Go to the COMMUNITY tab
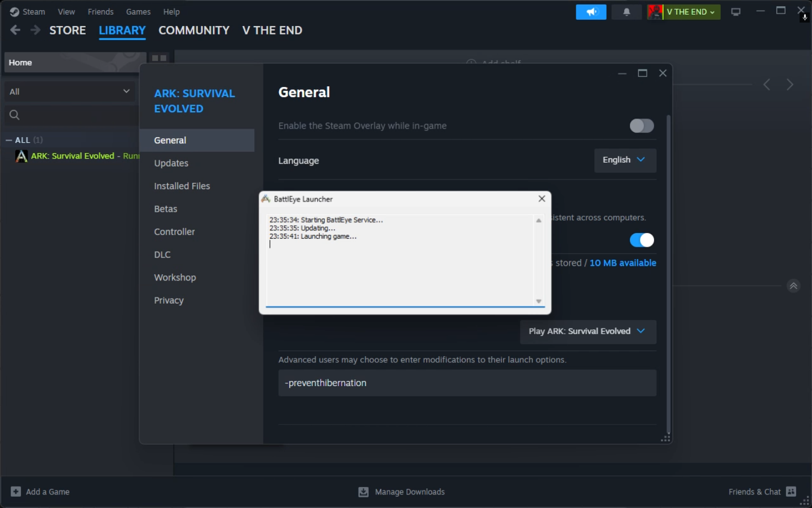Screen dimensions: 812x508 pos(194,30)
